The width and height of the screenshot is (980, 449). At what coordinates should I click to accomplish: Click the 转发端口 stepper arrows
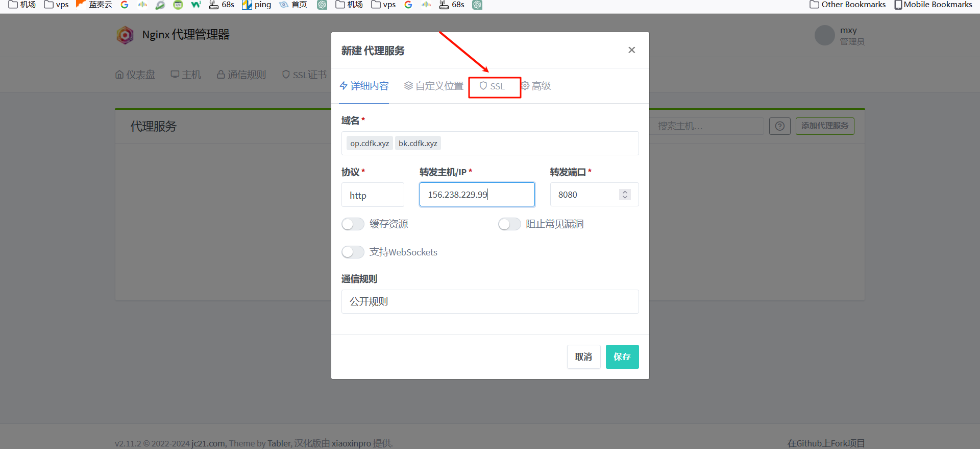tap(625, 195)
